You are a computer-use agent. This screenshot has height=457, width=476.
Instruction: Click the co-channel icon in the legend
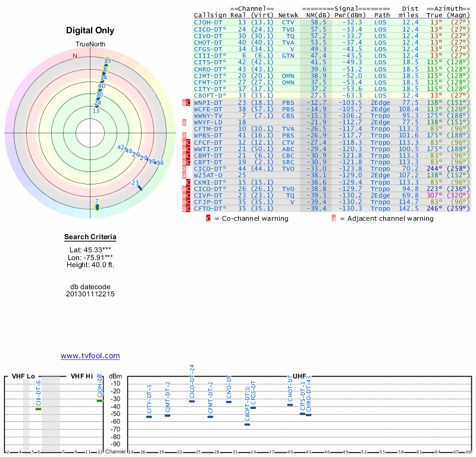pyautogui.click(x=208, y=218)
